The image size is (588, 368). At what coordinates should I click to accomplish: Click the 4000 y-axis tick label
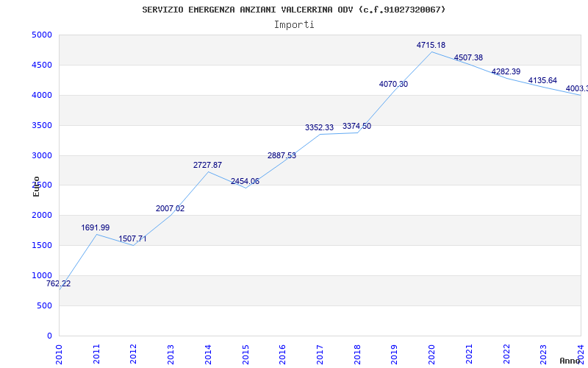pyautogui.click(x=42, y=96)
